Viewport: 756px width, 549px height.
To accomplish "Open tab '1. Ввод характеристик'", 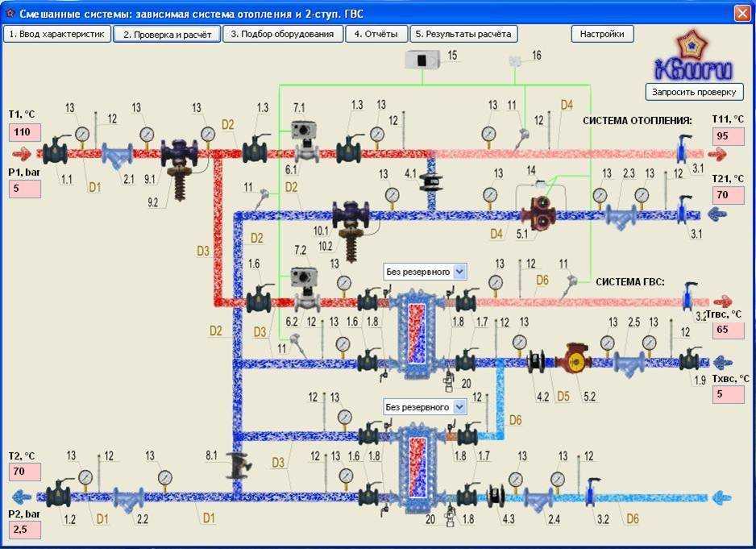I will coord(57,34).
